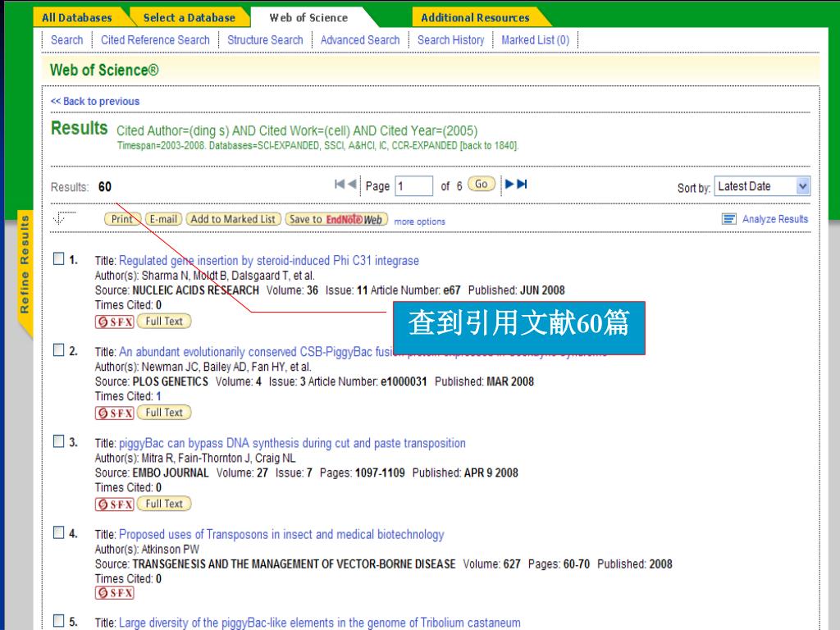Check box for result 2
Screen dimensions: 840x630
(59, 349)
